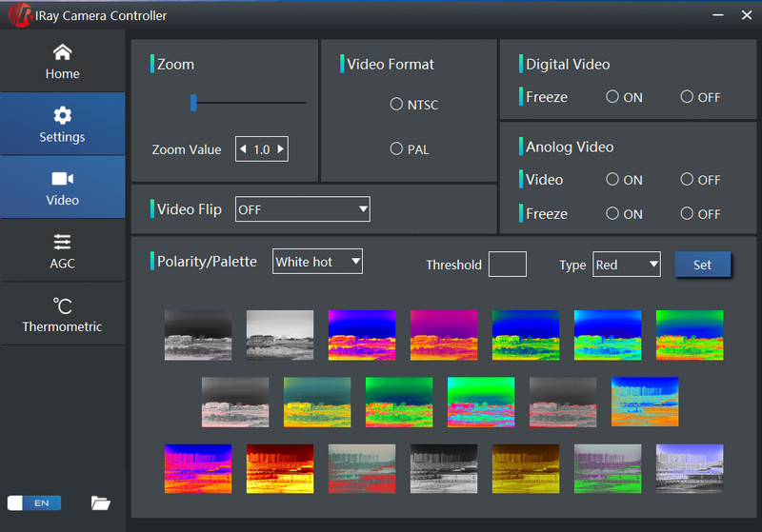Select the amber-brown bottom-row palette thumbnail

coord(526,468)
